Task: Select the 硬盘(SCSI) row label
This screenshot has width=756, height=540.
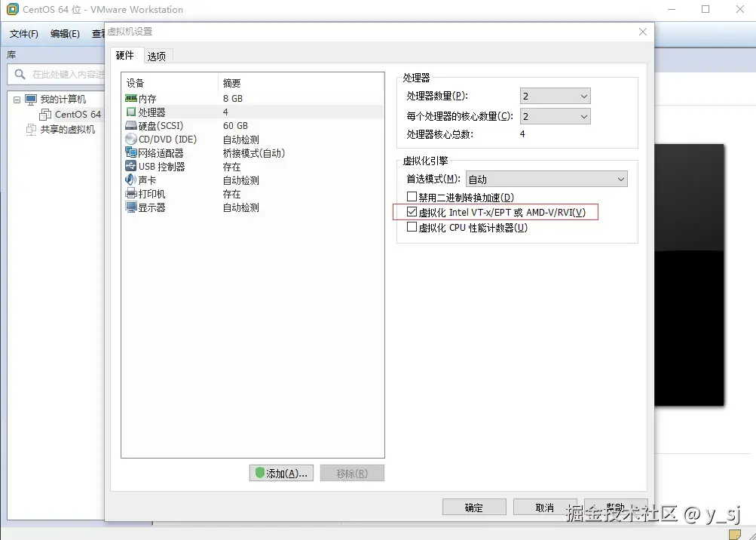Action: (x=161, y=126)
